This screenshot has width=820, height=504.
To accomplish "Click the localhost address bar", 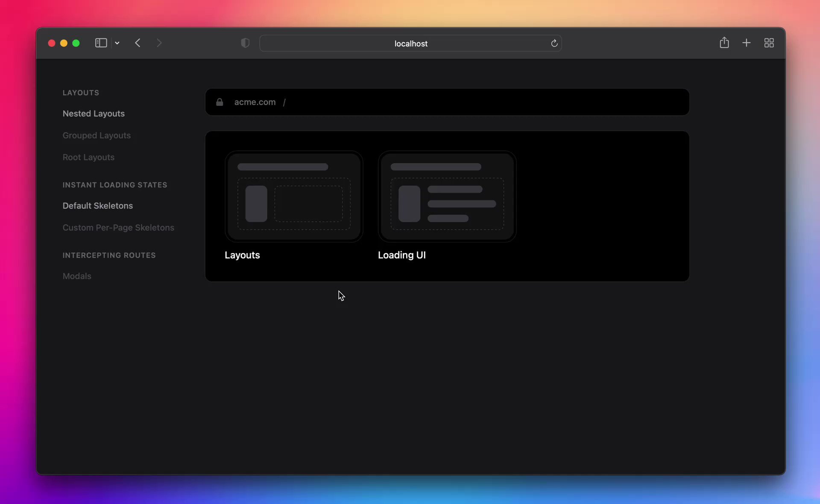I will click(x=410, y=43).
